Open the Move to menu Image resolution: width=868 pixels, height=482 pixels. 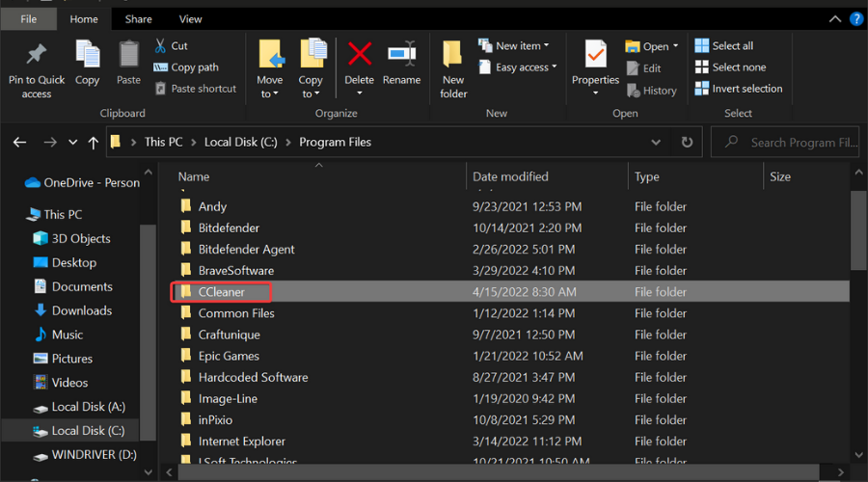point(270,69)
